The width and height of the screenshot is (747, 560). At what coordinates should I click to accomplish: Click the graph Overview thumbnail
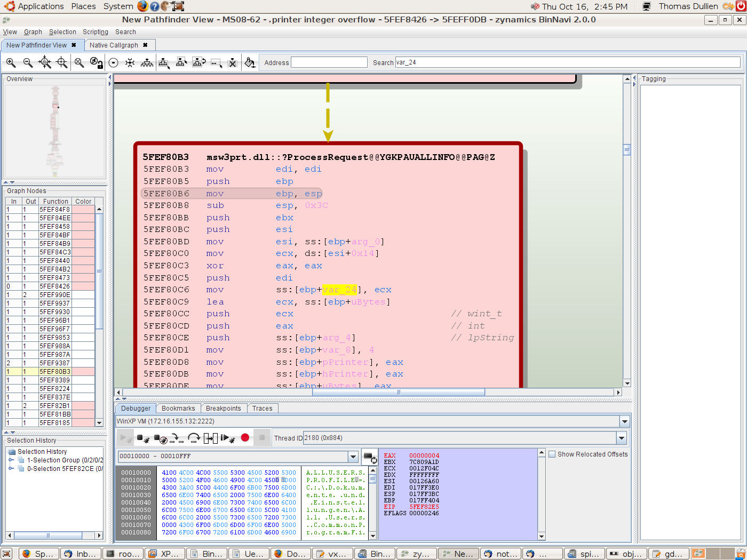point(54,131)
